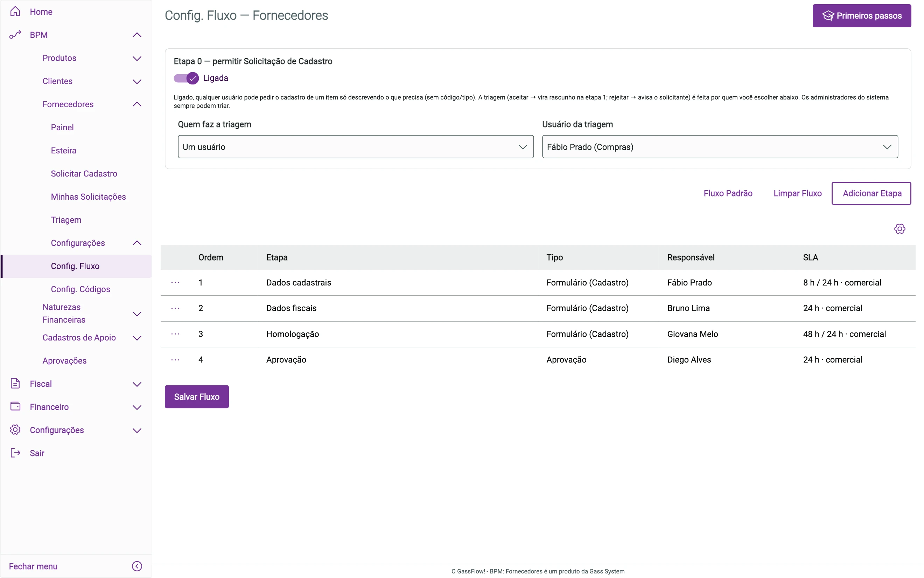924x578 pixels.
Task: Turn off the Ligada toggle for Etapa 0
Action: [x=186, y=78]
